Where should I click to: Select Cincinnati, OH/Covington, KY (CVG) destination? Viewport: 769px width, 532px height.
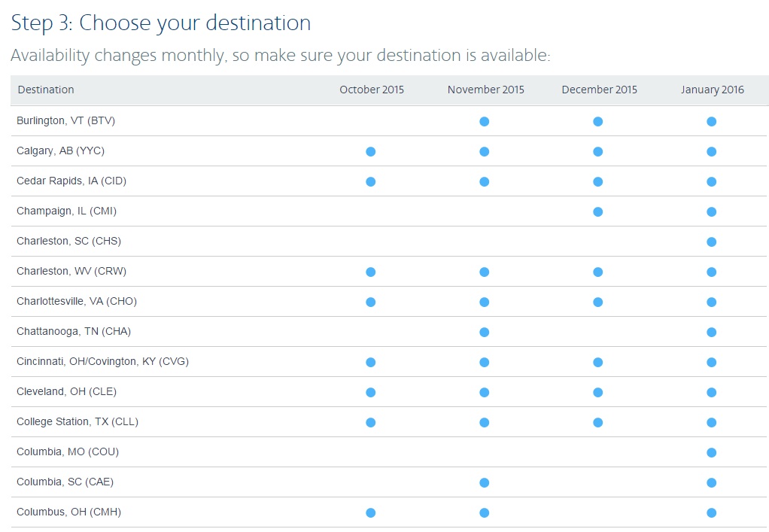(102, 361)
